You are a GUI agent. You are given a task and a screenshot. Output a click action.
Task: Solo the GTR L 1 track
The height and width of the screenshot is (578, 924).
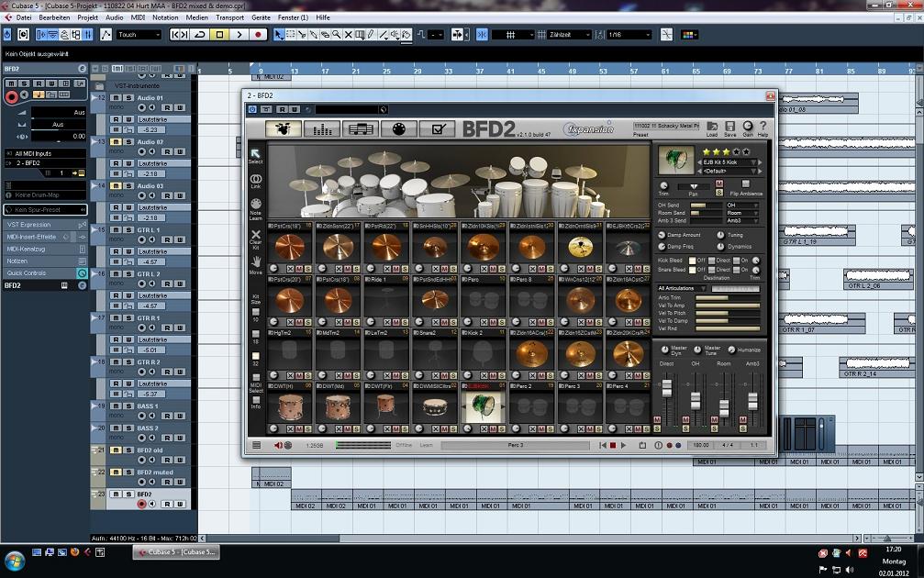pyautogui.click(x=128, y=229)
